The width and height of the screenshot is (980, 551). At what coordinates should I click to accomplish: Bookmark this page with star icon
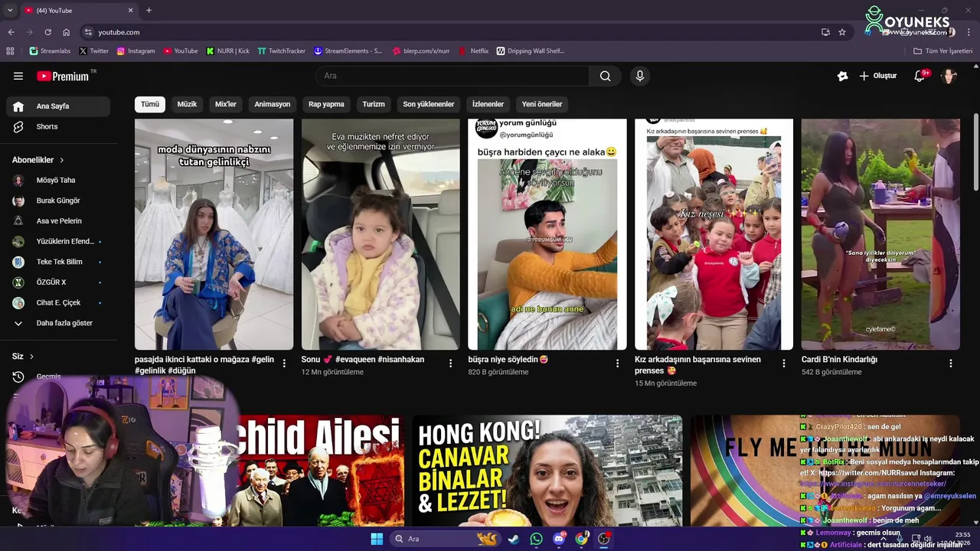coord(842,32)
